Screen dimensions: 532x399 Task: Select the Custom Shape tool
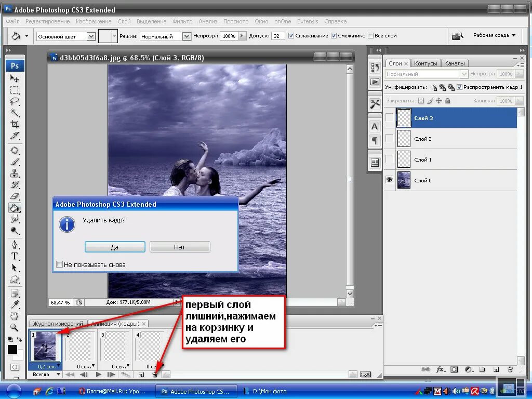(x=14, y=279)
